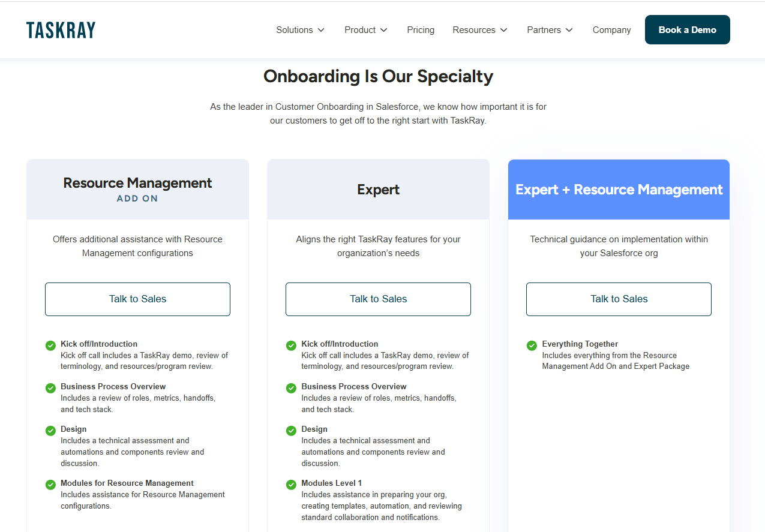Click checkmark icon beside Design in Resource Management card
Viewport: 765px width, 532px height.
(x=51, y=431)
